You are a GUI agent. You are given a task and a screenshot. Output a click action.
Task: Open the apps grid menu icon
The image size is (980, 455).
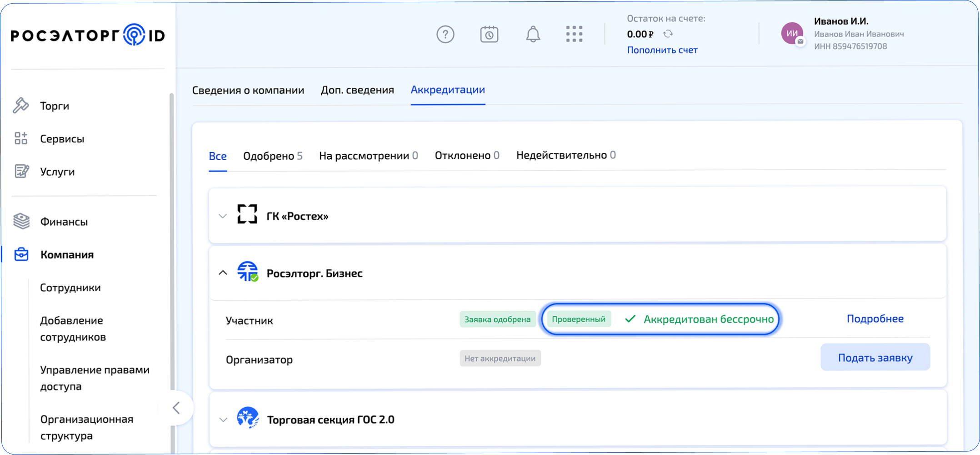pos(575,34)
